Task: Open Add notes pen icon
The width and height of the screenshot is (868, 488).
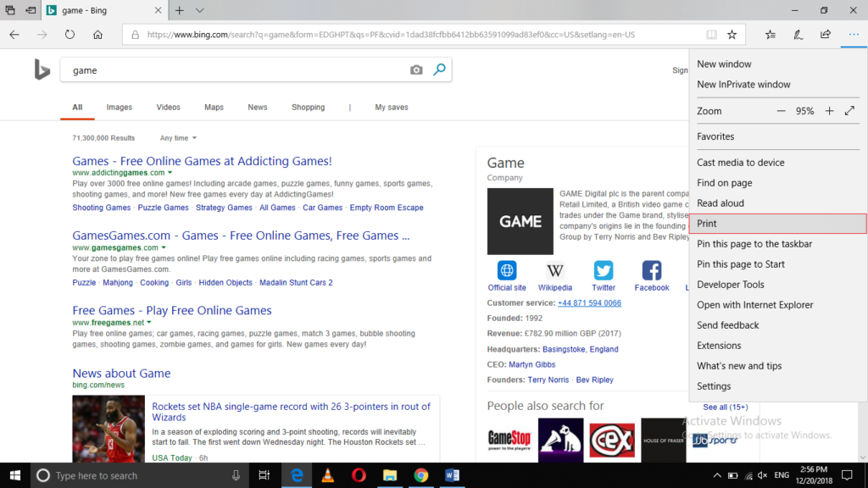Action: coord(798,34)
